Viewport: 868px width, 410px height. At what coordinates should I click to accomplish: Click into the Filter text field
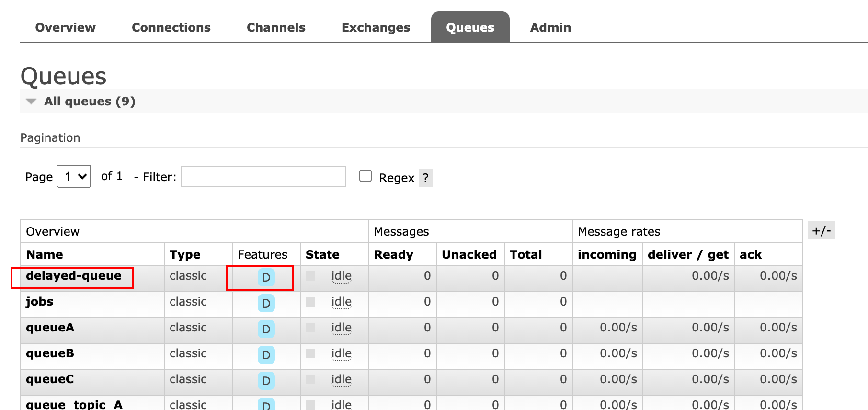click(x=263, y=177)
